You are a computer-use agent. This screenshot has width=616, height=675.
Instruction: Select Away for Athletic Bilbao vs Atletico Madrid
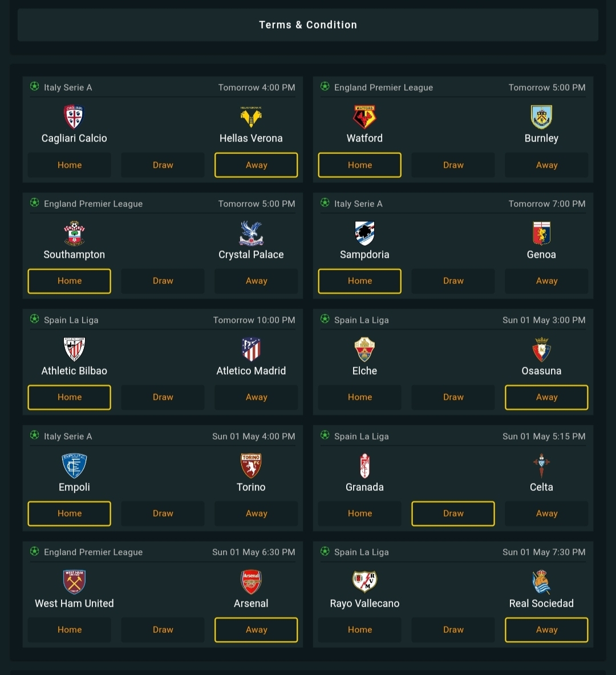click(x=256, y=397)
